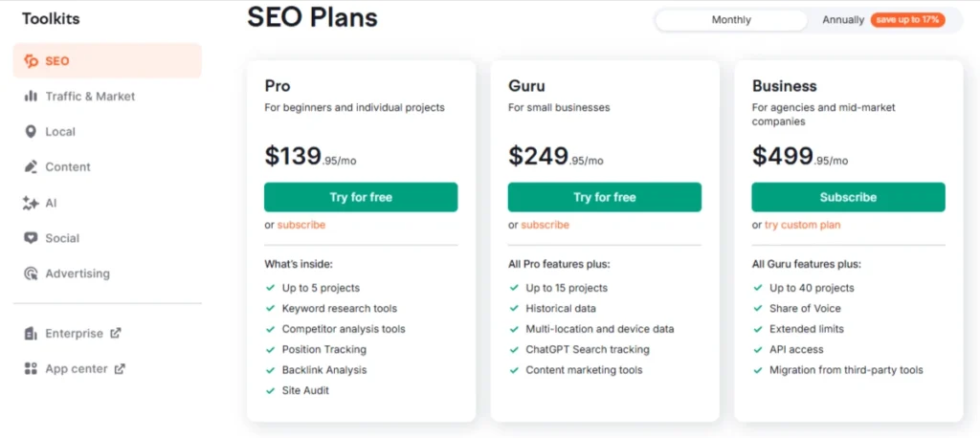Start Pro plan with Try for free
This screenshot has width=980, height=438.
tap(361, 197)
